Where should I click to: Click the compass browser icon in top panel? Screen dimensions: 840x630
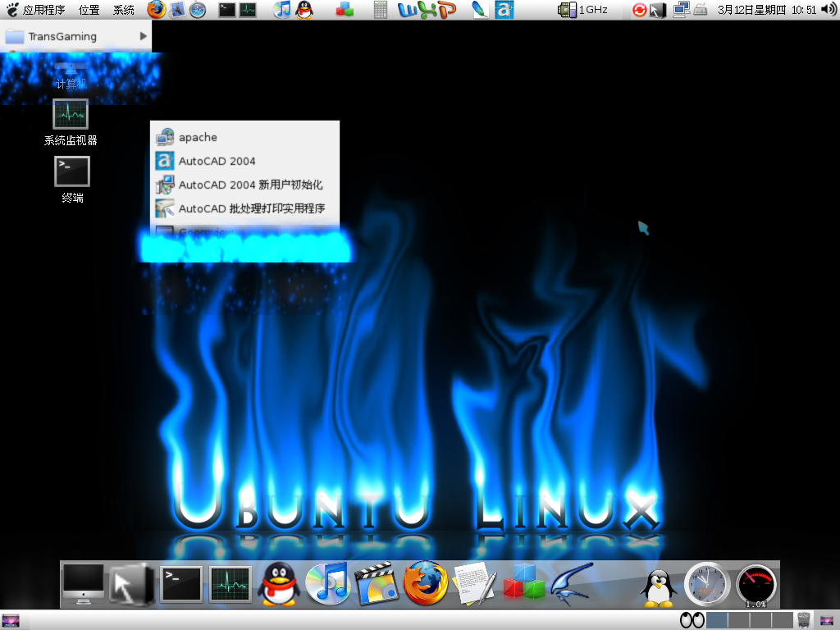198,10
